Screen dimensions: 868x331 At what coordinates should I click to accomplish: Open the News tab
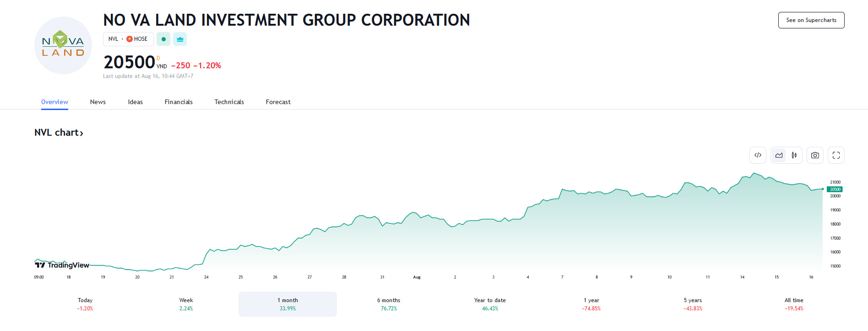pyautogui.click(x=98, y=102)
